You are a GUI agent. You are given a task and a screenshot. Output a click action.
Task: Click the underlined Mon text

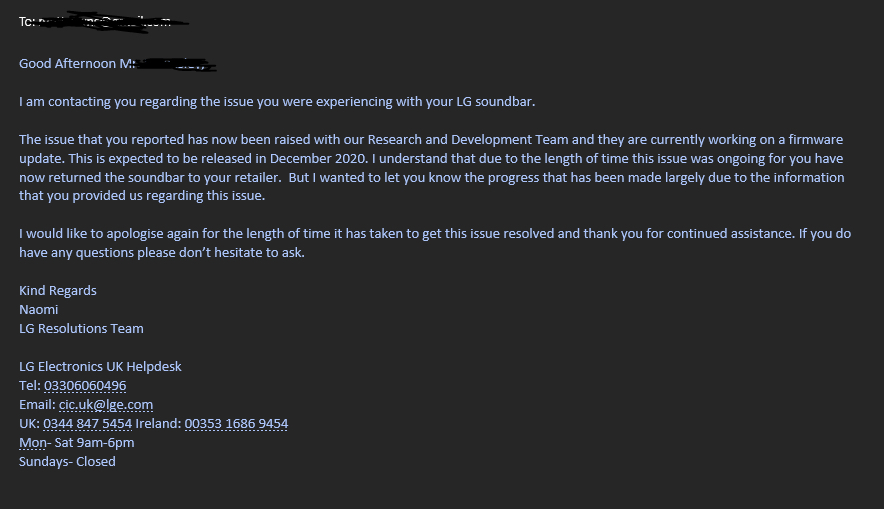pos(33,442)
